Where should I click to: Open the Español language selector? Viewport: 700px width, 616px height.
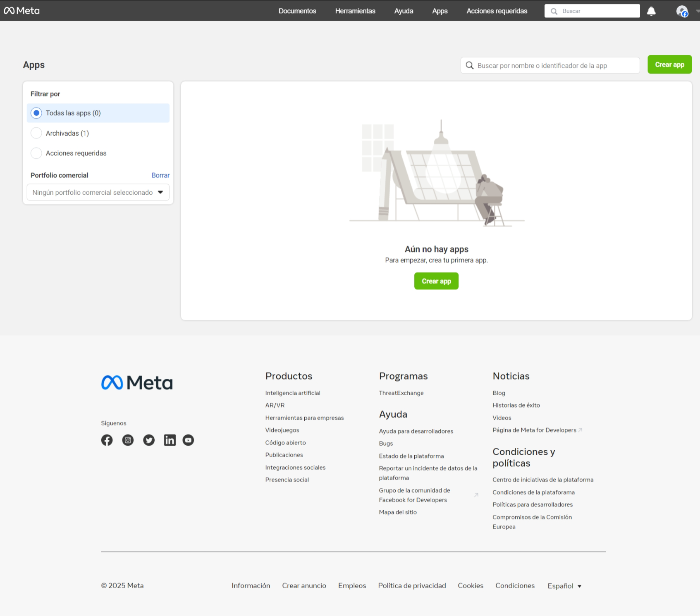(x=564, y=586)
